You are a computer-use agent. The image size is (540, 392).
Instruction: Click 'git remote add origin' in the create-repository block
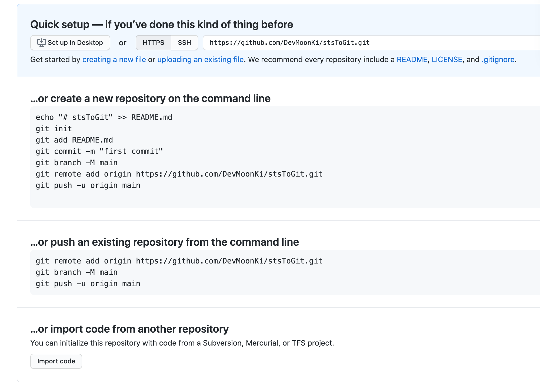click(179, 174)
